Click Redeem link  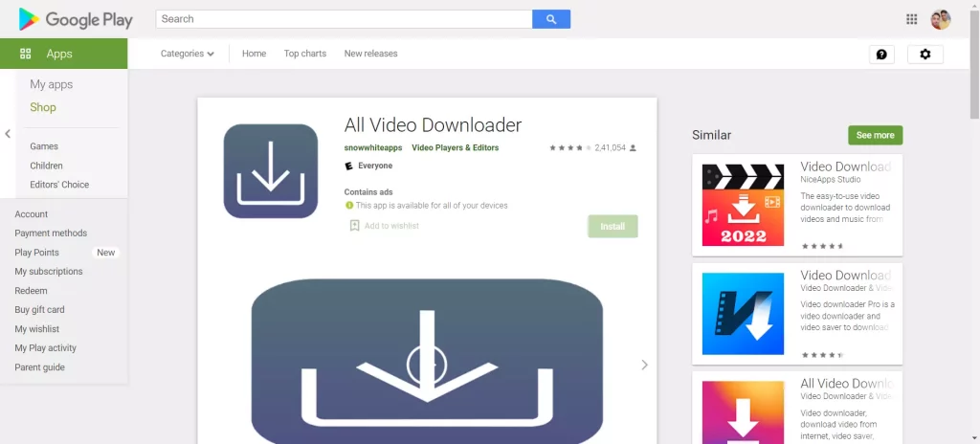(31, 291)
